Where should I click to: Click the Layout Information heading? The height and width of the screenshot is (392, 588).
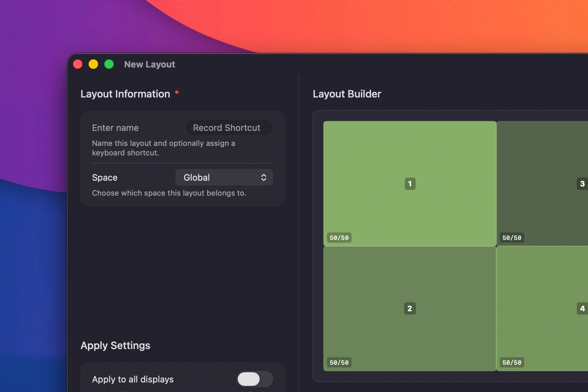coord(125,94)
